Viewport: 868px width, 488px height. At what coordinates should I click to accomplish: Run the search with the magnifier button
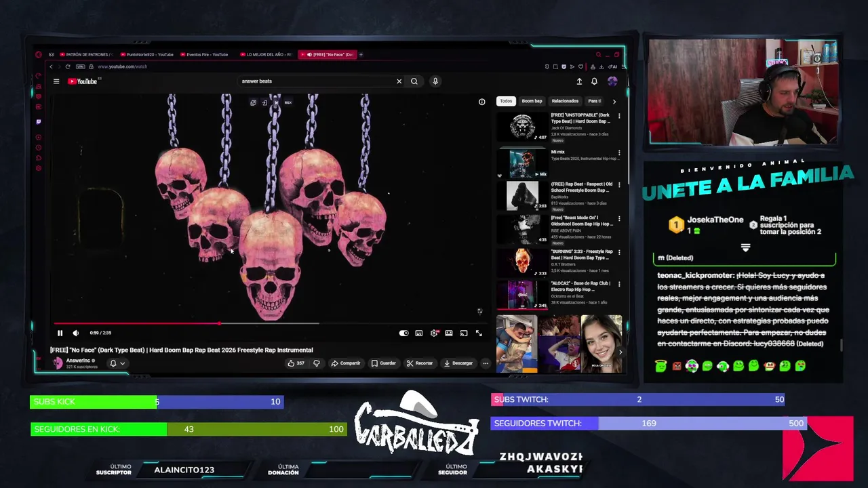[x=414, y=81]
